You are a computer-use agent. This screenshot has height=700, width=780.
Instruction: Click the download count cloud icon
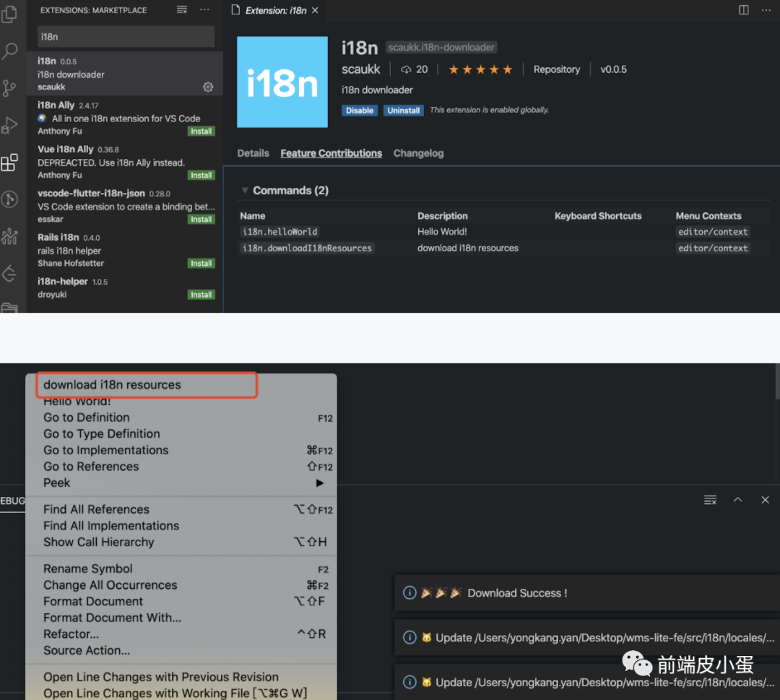(407, 69)
